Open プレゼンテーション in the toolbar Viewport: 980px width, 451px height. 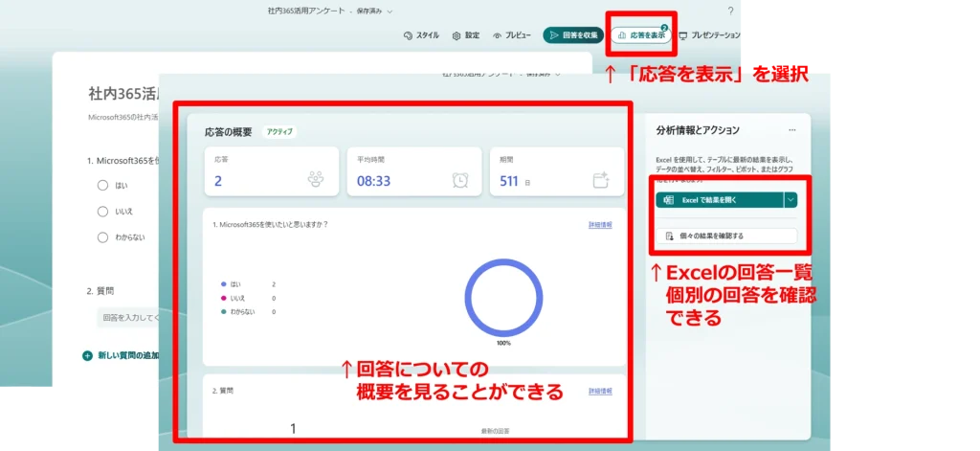point(709,35)
